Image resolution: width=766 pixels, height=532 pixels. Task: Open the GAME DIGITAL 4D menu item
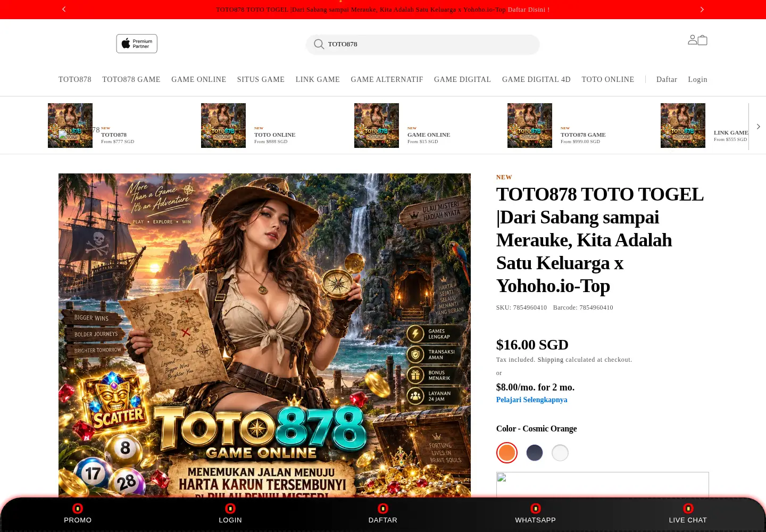pos(536,79)
